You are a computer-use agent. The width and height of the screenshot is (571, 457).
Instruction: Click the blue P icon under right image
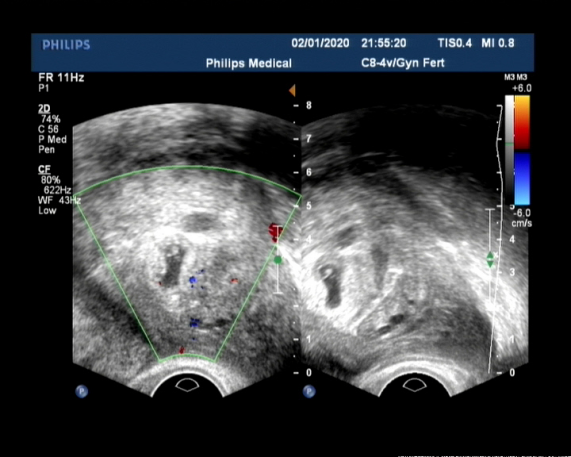[309, 391]
